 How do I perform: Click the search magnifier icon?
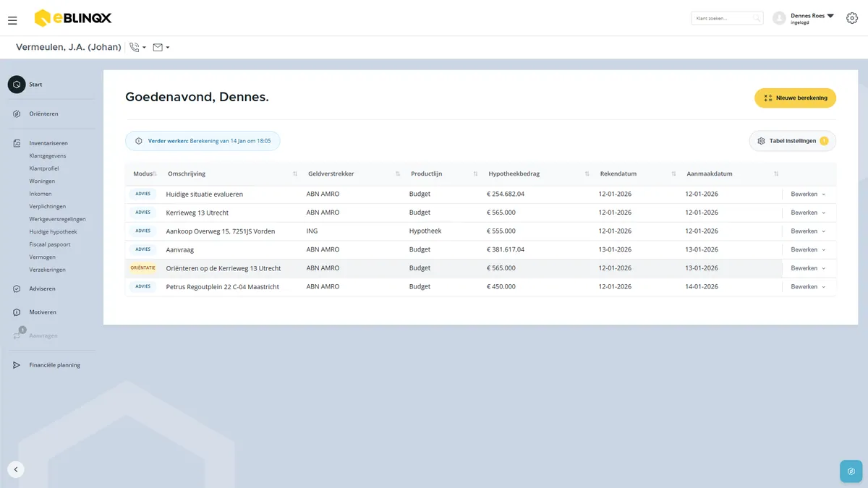click(x=756, y=18)
